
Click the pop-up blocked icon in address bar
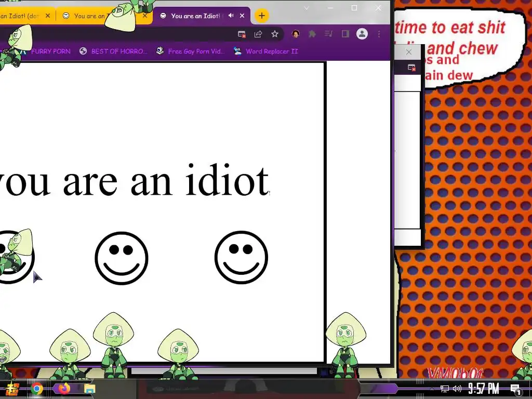[x=242, y=34]
